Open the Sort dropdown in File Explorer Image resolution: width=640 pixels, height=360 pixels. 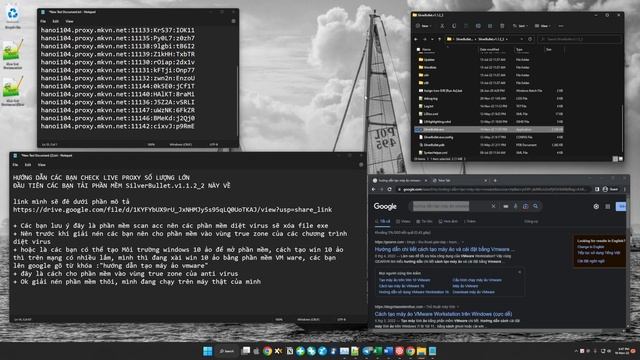click(x=520, y=26)
